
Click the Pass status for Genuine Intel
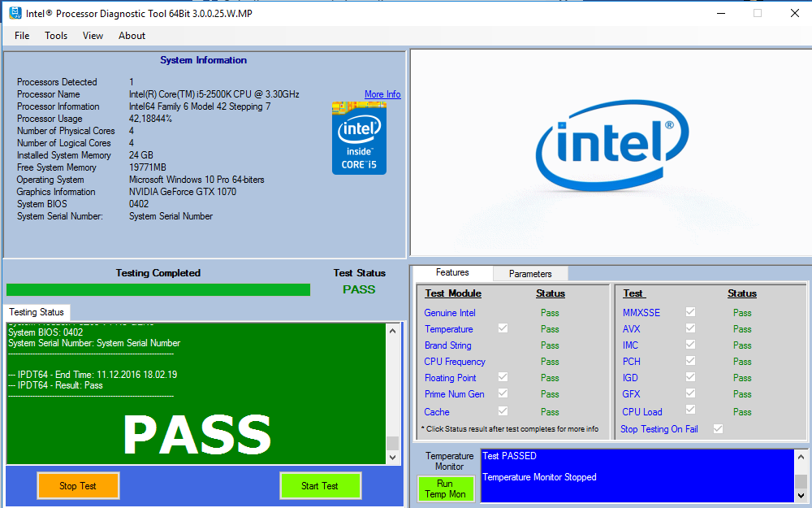(x=550, y=313)
